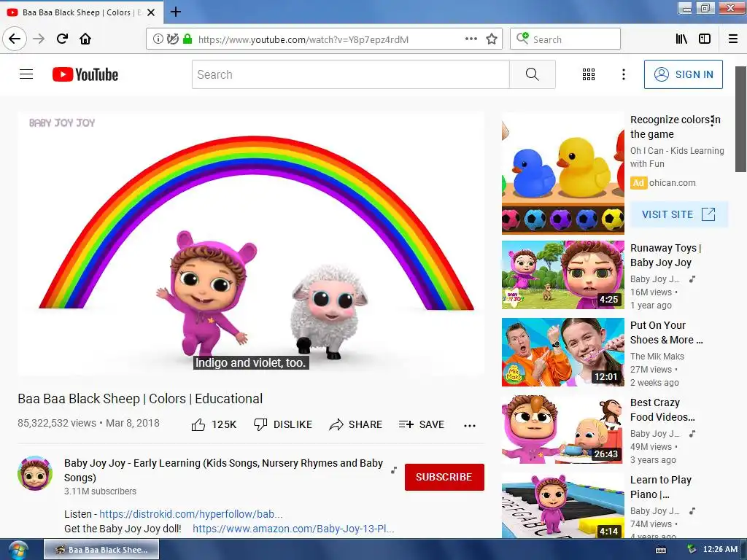Open a new tab with the plus button
Image resolution: width=747 pixels, height=560 pixels.
[175, 12]
